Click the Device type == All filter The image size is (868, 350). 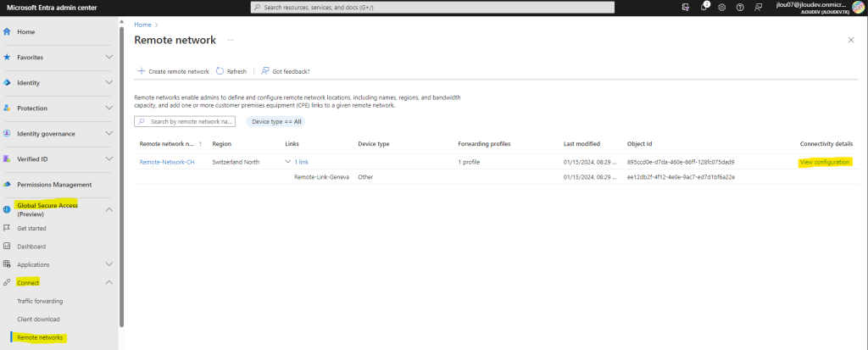pyautogui.click(x=275, y=121)
